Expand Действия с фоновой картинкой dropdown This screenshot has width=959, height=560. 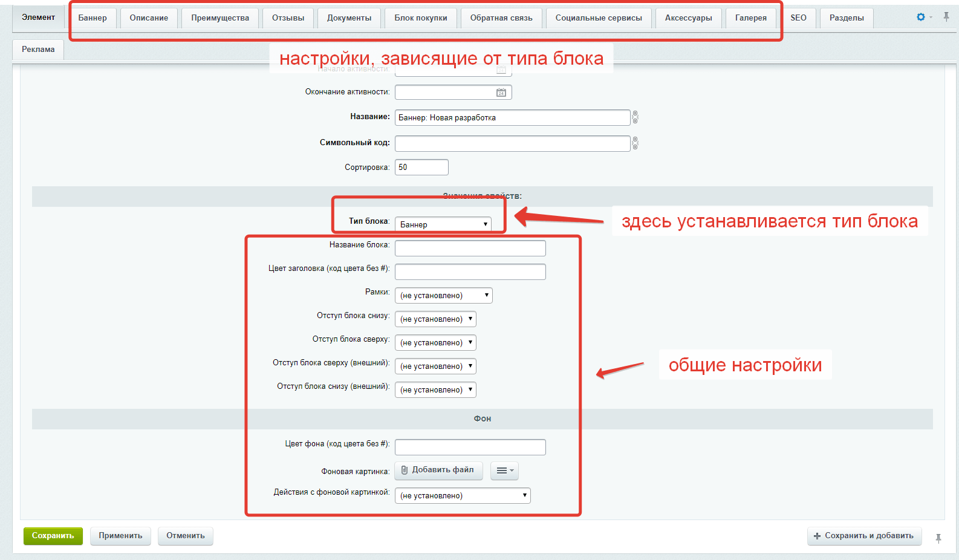pyautogui.click(x=463, y=496)
